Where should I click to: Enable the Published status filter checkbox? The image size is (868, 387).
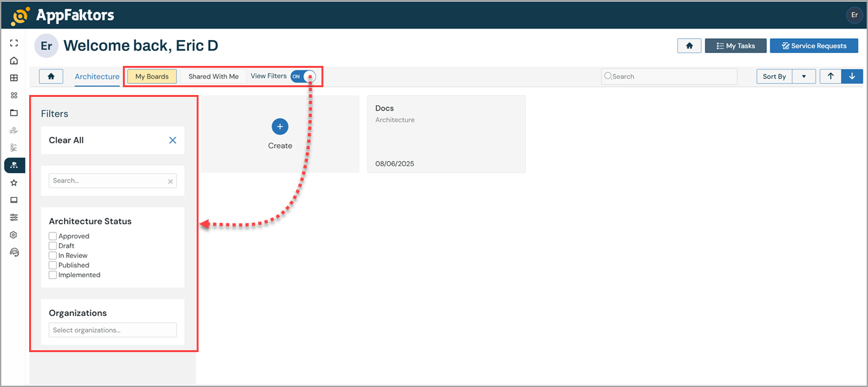[53, 266]
